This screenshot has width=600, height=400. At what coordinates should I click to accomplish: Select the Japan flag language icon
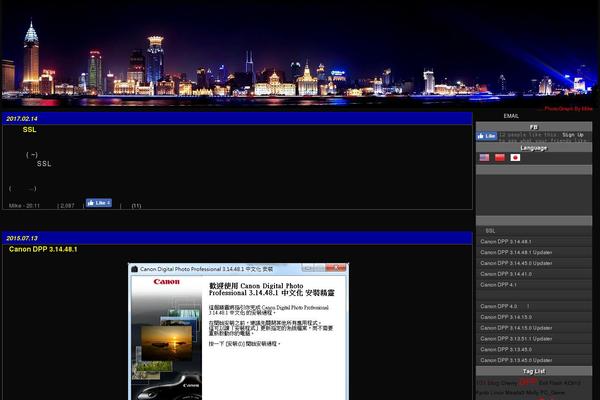[x=515, y=158]
